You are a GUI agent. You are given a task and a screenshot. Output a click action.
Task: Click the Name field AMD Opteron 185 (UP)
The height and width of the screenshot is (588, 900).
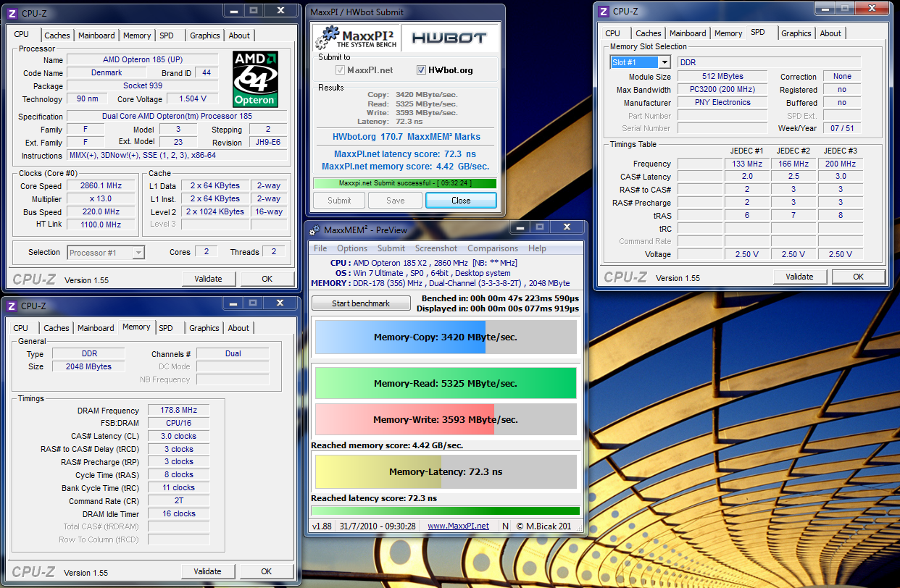pos(142,60)
